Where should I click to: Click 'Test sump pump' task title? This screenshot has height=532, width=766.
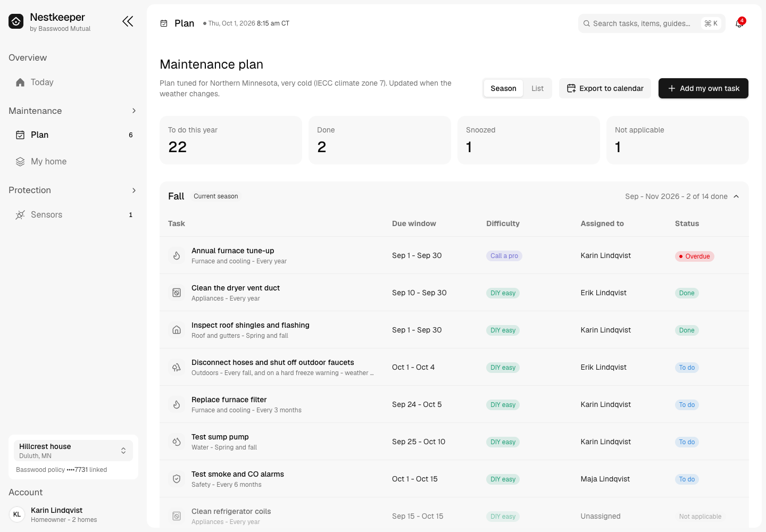click(220, 437)
